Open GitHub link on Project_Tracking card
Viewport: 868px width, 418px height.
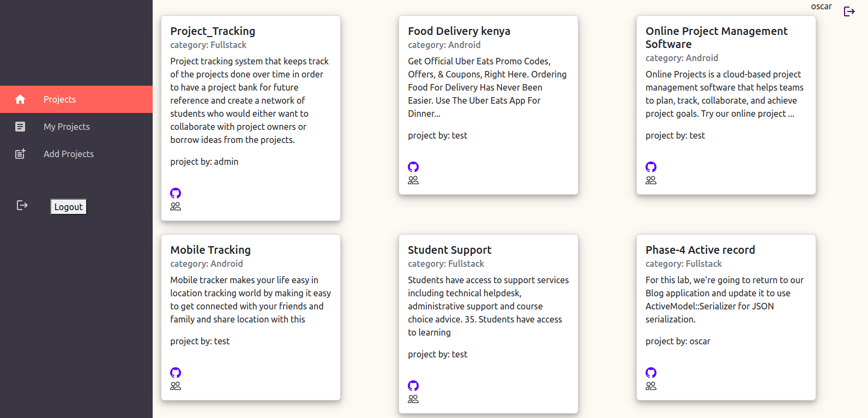tap(176, 193)
